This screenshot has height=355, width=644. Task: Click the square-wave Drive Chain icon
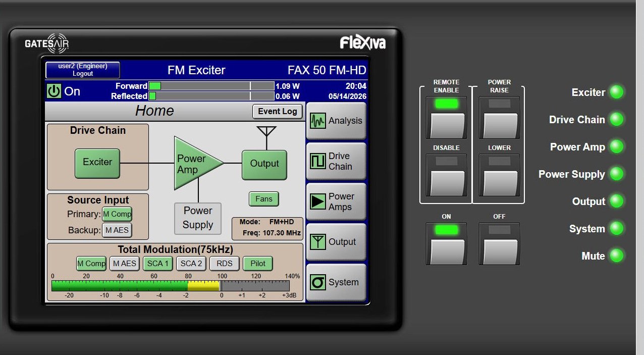pos(318,161)
